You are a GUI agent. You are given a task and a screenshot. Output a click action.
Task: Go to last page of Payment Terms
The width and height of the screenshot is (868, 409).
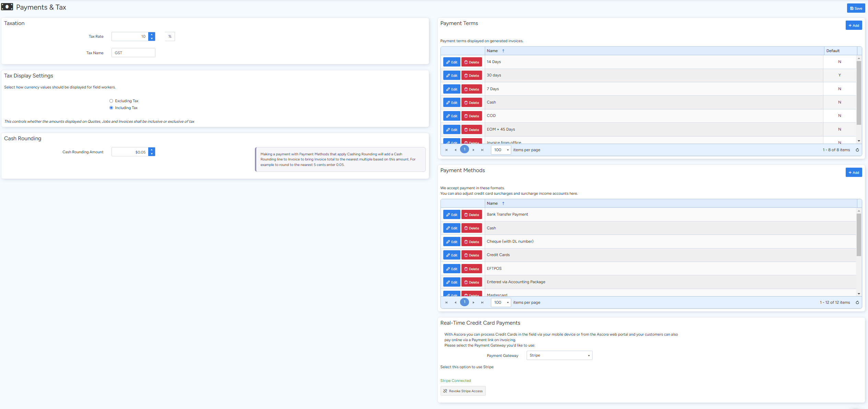[482, 150]
